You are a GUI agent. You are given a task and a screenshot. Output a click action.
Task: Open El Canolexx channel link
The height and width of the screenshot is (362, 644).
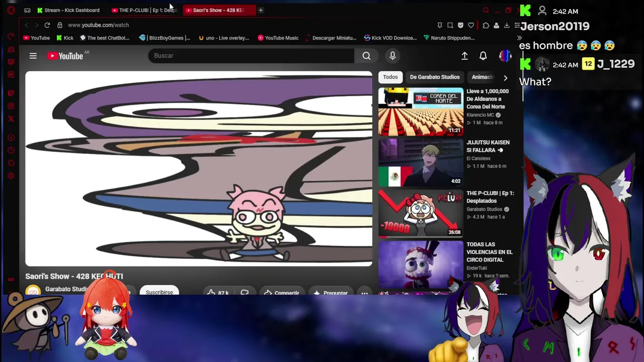479,158
